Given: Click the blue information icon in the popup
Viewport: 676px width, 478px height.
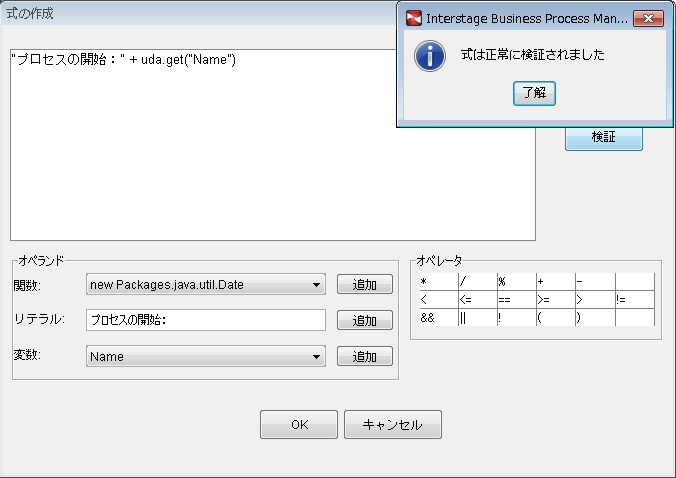Looking at the screenshot, I should 430,56.
